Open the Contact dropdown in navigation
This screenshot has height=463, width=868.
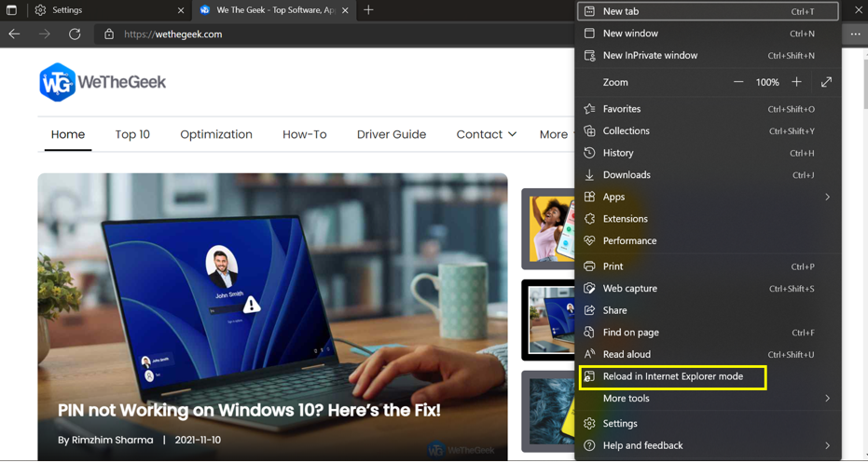pyautogui.click(x=486, y=134)
